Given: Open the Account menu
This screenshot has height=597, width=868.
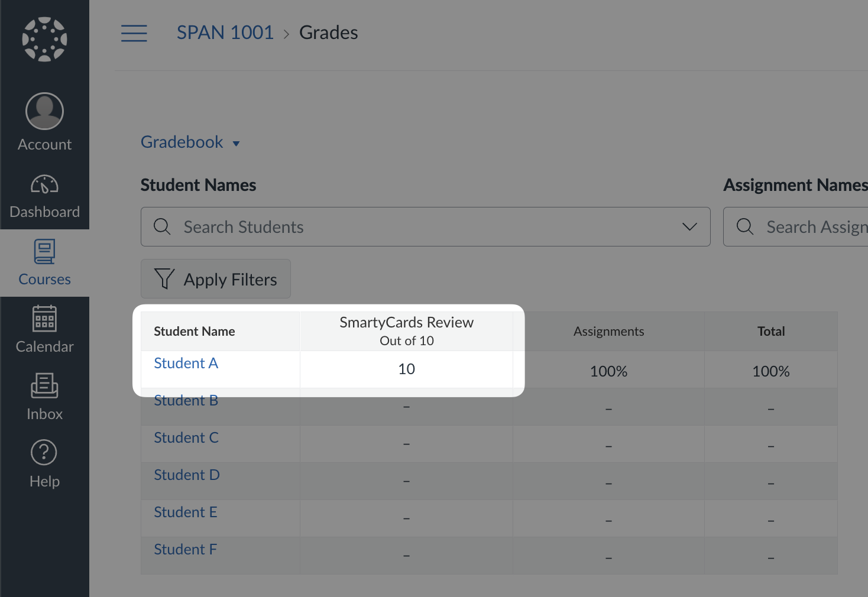Looking at the screenshot, I should click(x=44, y=122).
